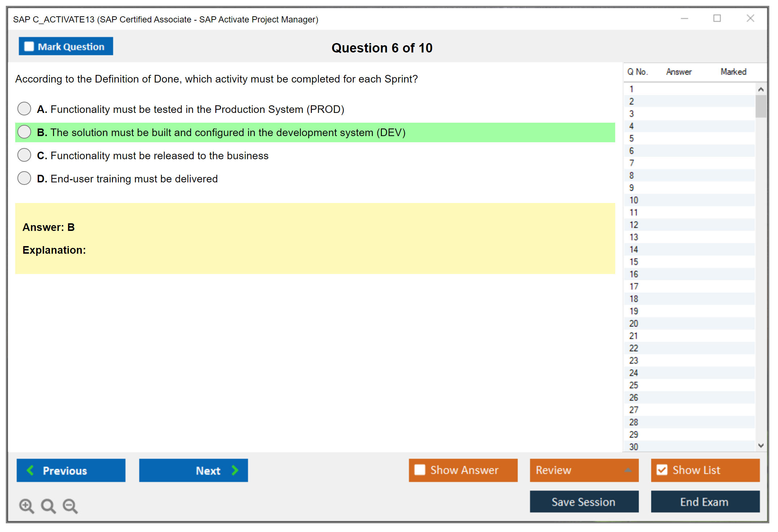Image resolution: width=778 pixels, height=532 pixels.
Task: Expand the Review dropdown arrow
Action: (x=628, y=470)
